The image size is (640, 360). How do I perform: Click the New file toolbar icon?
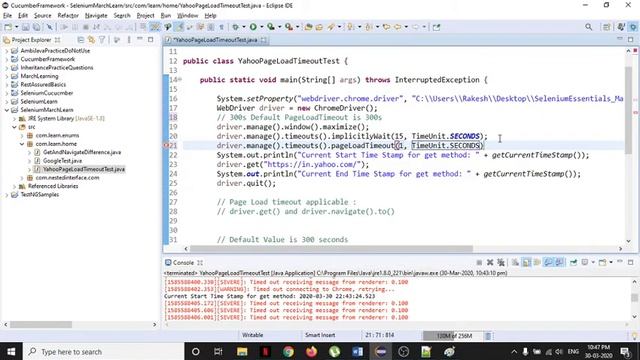coord(8,27)
